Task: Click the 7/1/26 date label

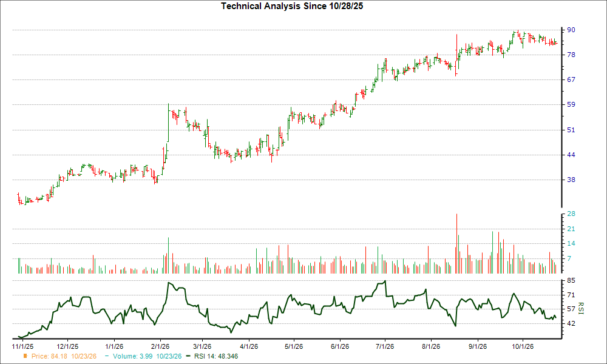Action: (x=385, y=346)
